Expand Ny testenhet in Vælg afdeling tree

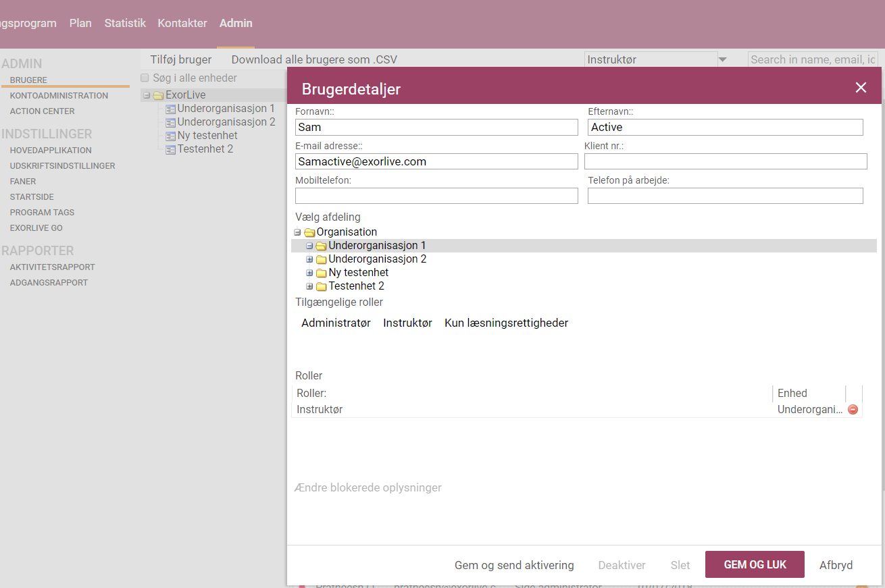point(309,273)
